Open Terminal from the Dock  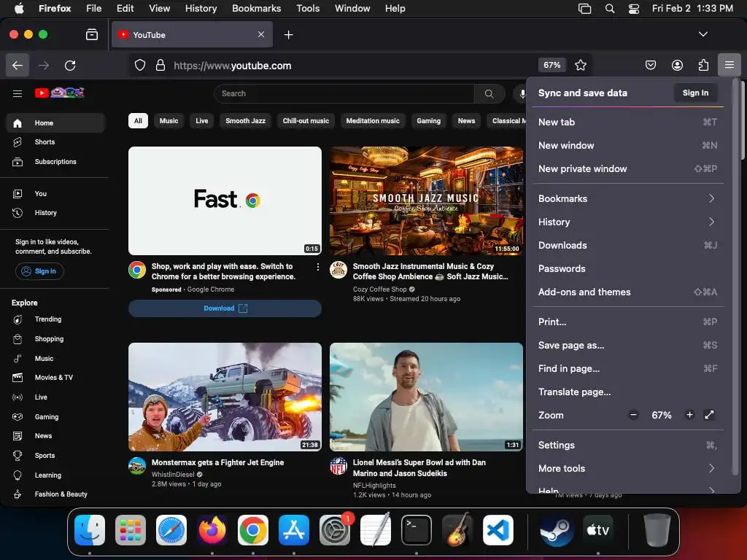[417, 530]
